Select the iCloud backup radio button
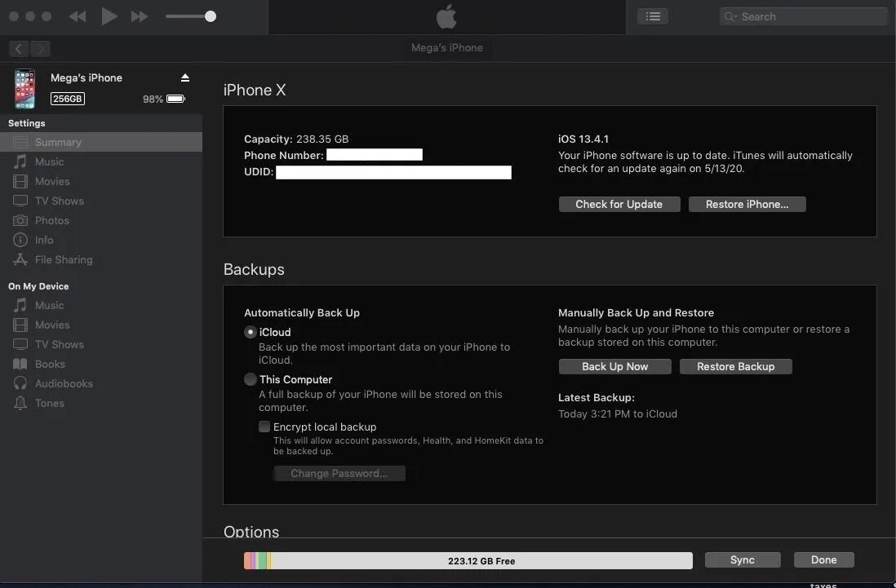 [251, 332]
